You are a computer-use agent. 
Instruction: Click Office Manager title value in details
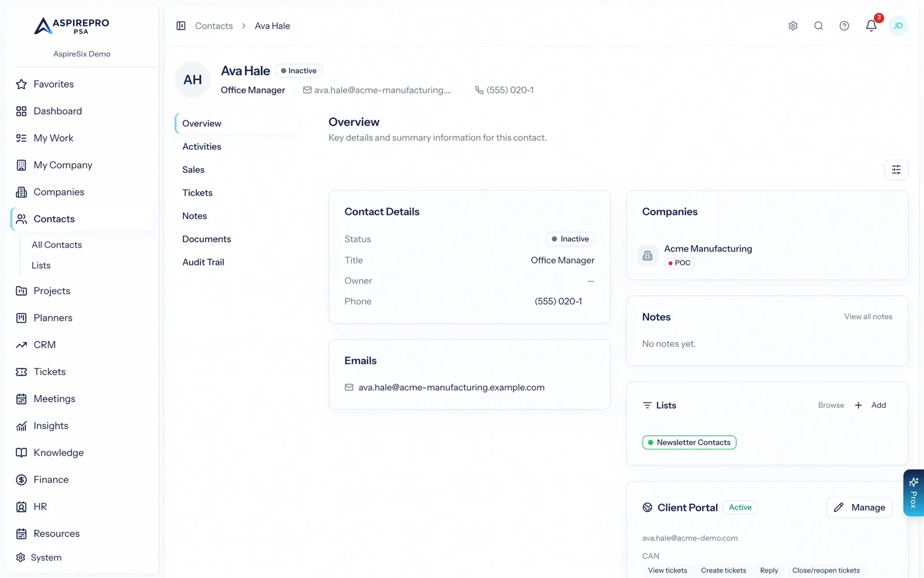(562, 260)
